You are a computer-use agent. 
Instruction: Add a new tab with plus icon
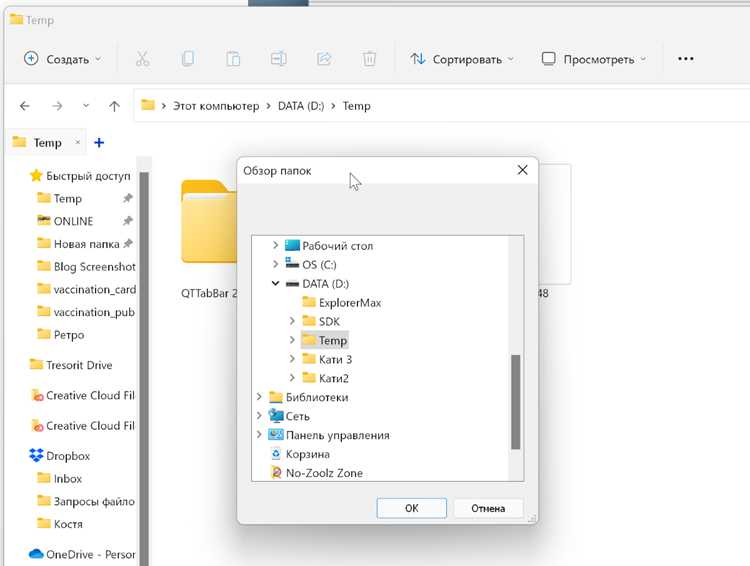[x=99, y=143]
